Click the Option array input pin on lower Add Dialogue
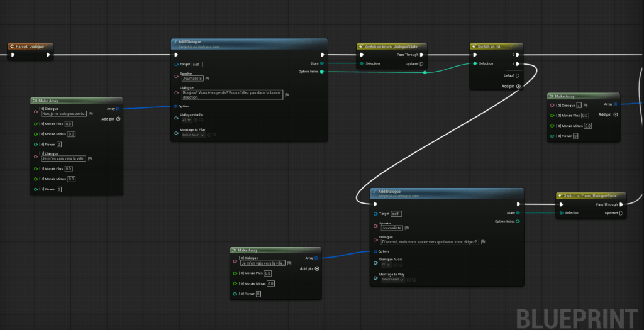Viewport: 644px width, 330px height. [x=375, y=251]
